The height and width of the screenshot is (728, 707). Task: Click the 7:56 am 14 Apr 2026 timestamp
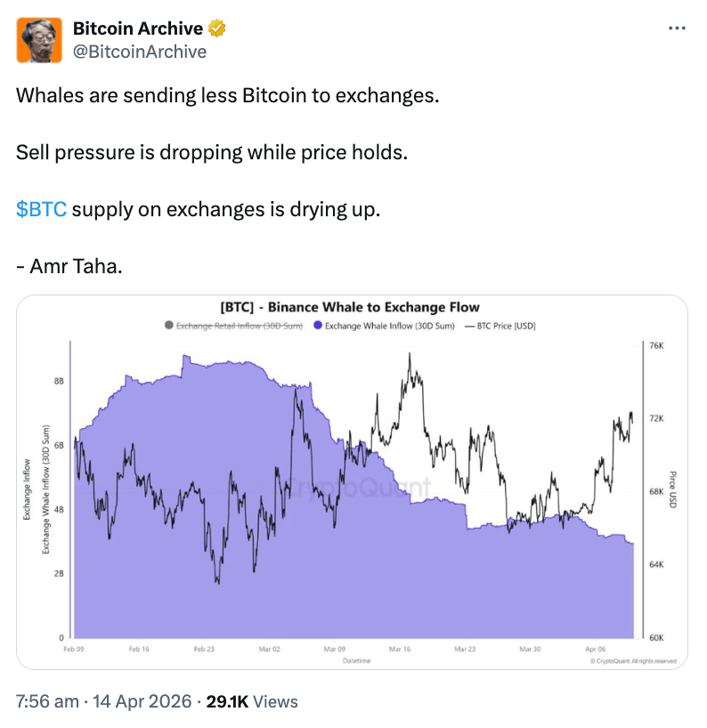coord(103,701)
